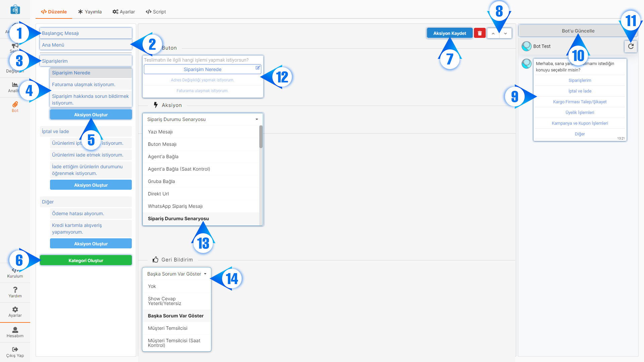Open the Script tab
This screenshot has width=644, height=362.
pos(156,12)
